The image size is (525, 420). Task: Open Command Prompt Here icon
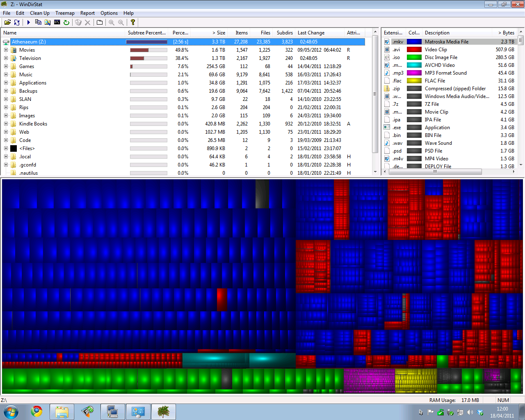point(57,23)
